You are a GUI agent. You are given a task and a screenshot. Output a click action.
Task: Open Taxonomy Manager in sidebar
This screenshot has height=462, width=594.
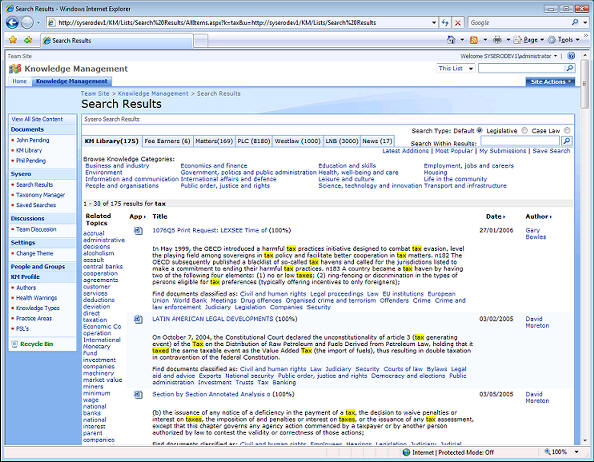coord(41,195)
